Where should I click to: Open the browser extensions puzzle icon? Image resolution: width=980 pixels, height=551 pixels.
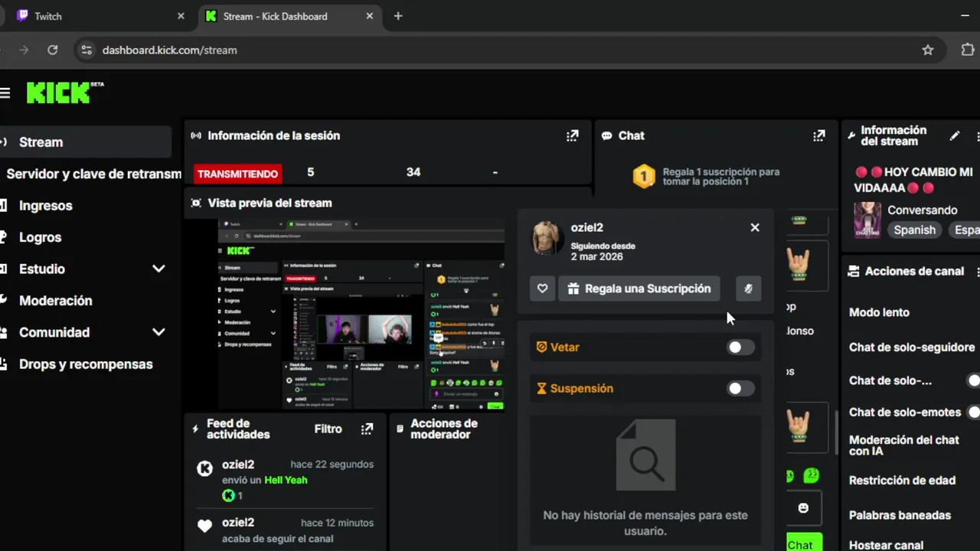click(968, 50)
